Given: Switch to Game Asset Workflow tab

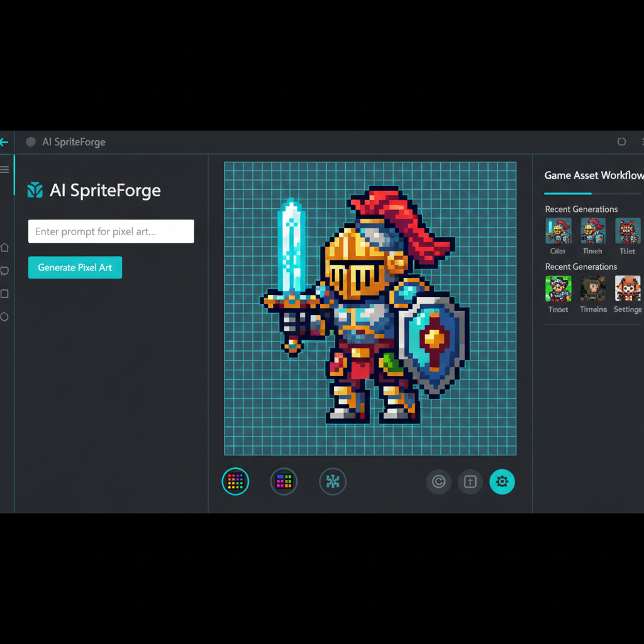Looking at the screenshot, I should point(593,175).
